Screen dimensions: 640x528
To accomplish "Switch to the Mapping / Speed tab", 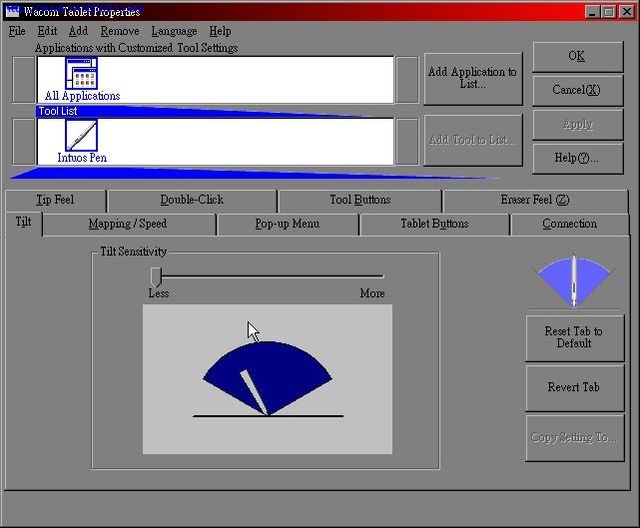I will tap(128, 224).
